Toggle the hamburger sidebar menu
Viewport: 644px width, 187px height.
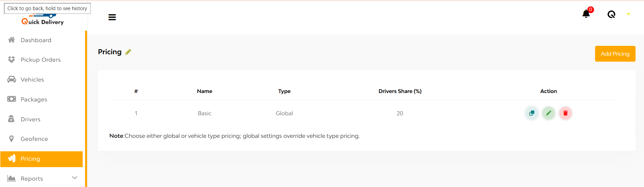point(112,17)
